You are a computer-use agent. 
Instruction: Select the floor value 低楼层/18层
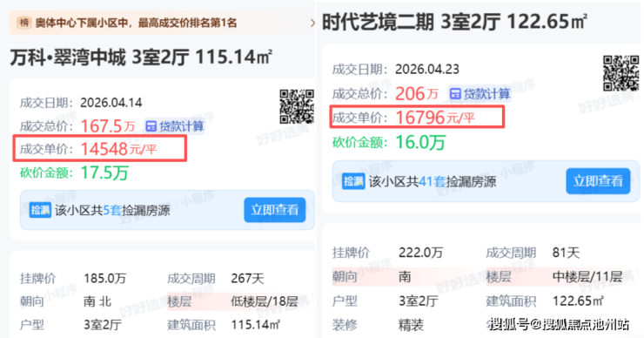pyautogui.click(x=265, y=301)
